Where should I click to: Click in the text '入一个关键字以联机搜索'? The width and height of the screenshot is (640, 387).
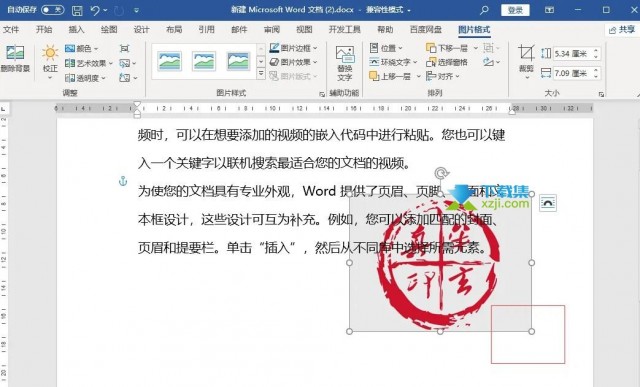(207, 163)
